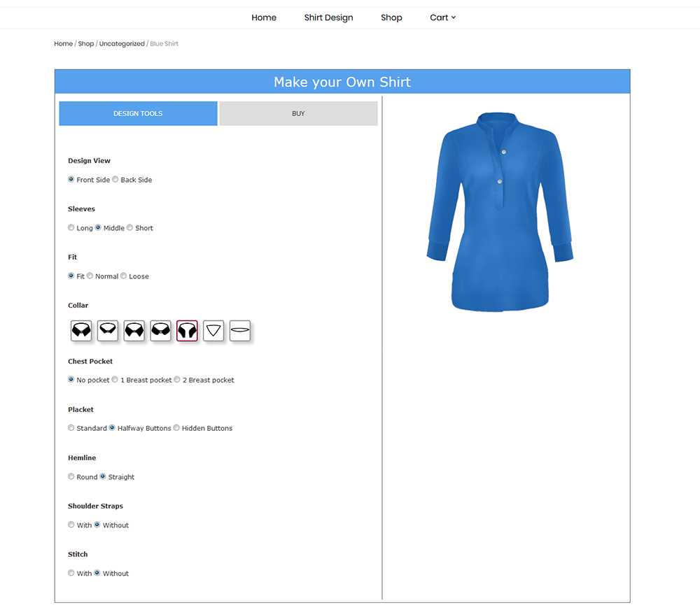700x612 pixels.
Task: Click the Shop breadcrumb link
Action: 85,43
